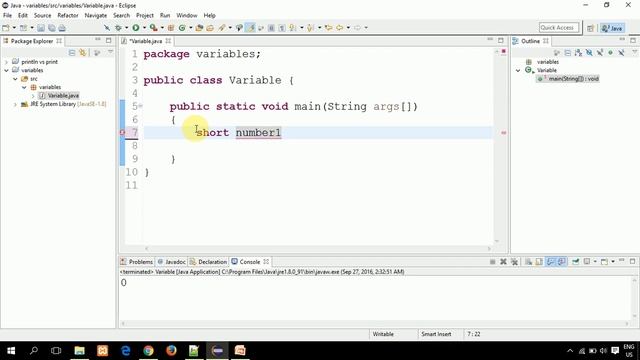
Task: Toggle Show Console on standard out change
Action: coord(551,262)
